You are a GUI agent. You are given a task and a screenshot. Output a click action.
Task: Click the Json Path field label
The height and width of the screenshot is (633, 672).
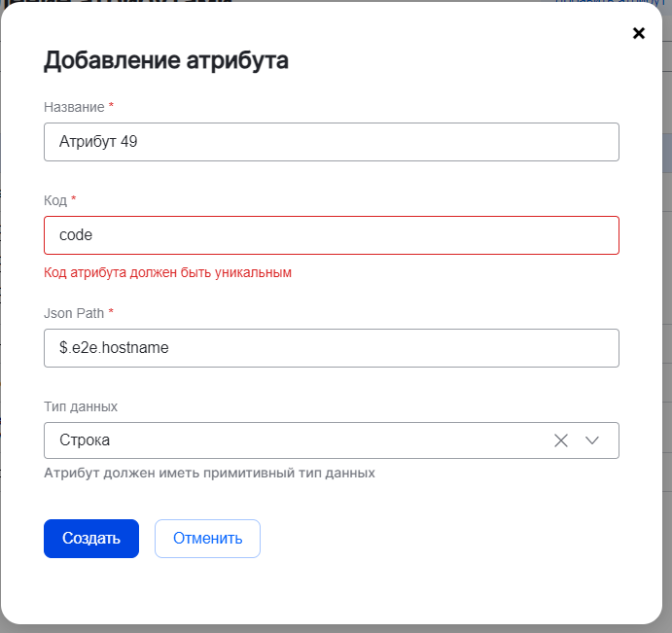pos(74,312)
